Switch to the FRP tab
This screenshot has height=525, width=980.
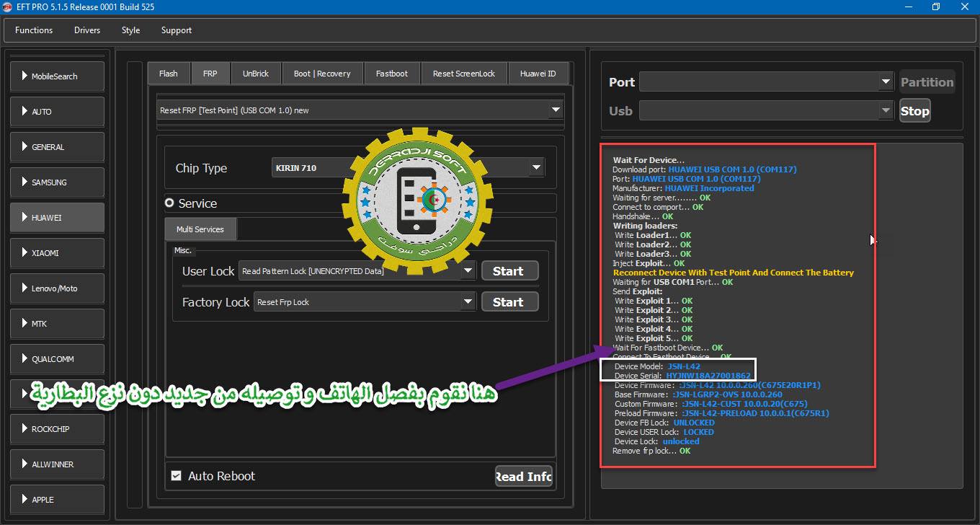click(x=210, y=74)
